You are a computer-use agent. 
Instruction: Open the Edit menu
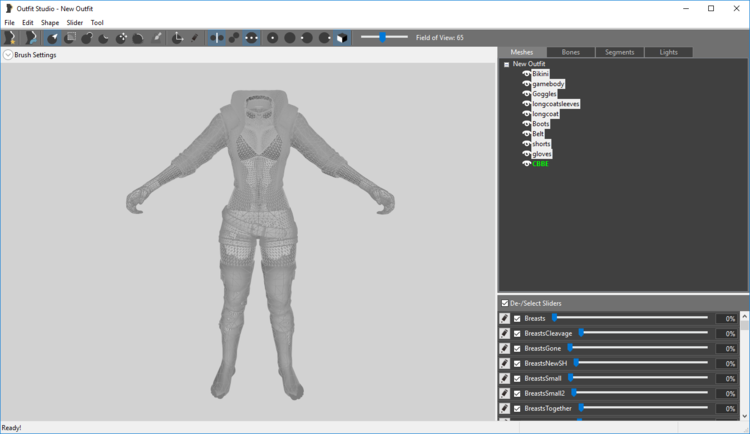tap(28, 22)
